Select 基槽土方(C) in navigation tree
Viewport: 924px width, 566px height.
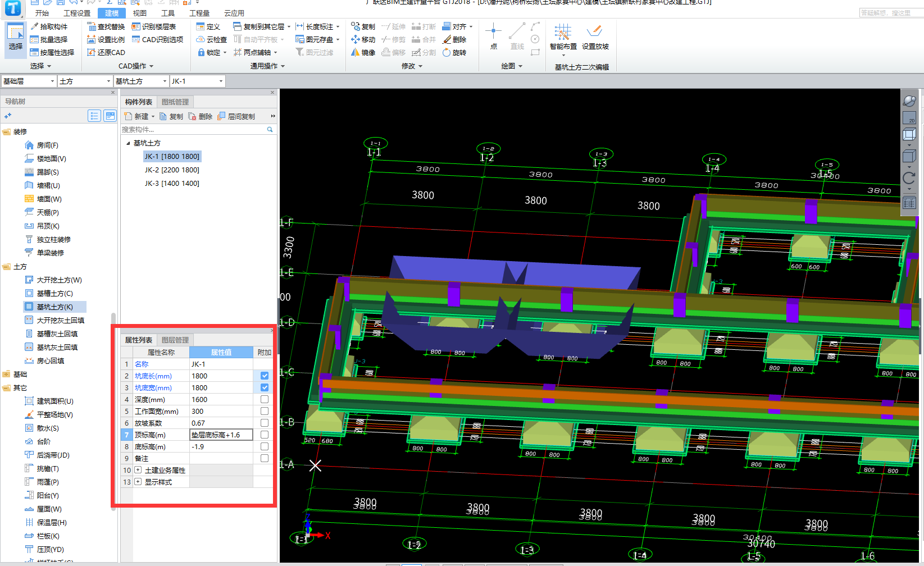54,293
